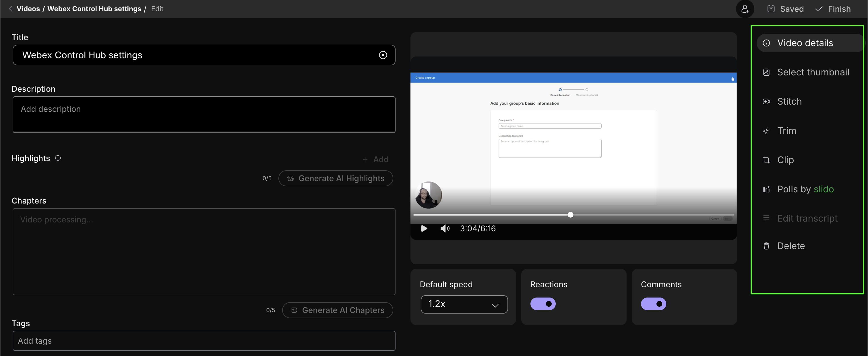This screenshot has height=356, width=868.
Task: Click the presenter webcam bubble in video
Action: tap(428, 195)
